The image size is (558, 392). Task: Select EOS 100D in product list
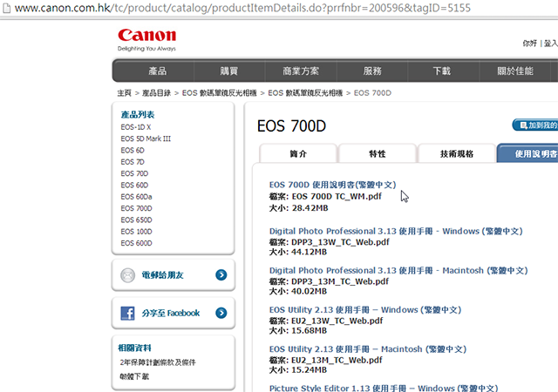pyautogui.click(x=136, y=232)
